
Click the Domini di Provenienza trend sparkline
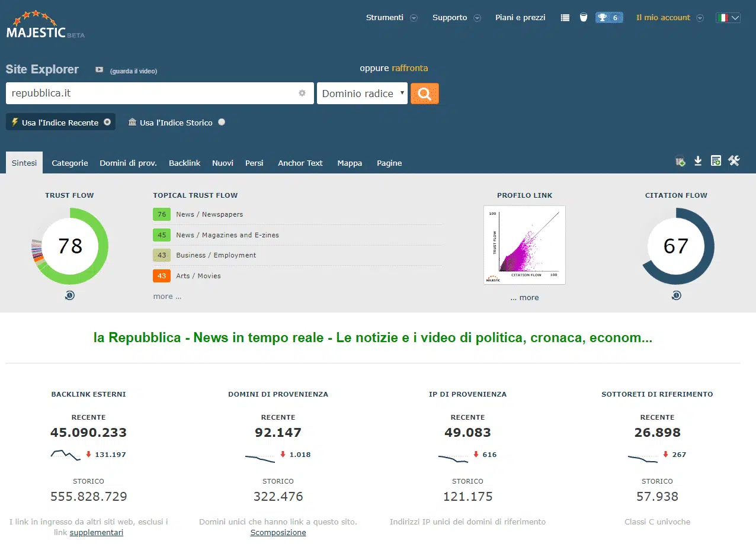260,458
